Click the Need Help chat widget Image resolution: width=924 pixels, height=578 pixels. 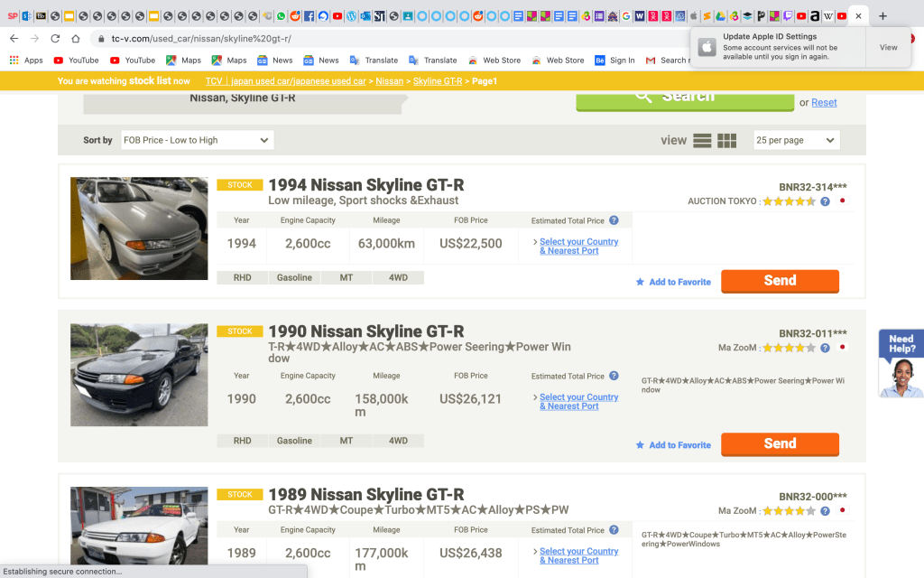click(x=901, y=363)
